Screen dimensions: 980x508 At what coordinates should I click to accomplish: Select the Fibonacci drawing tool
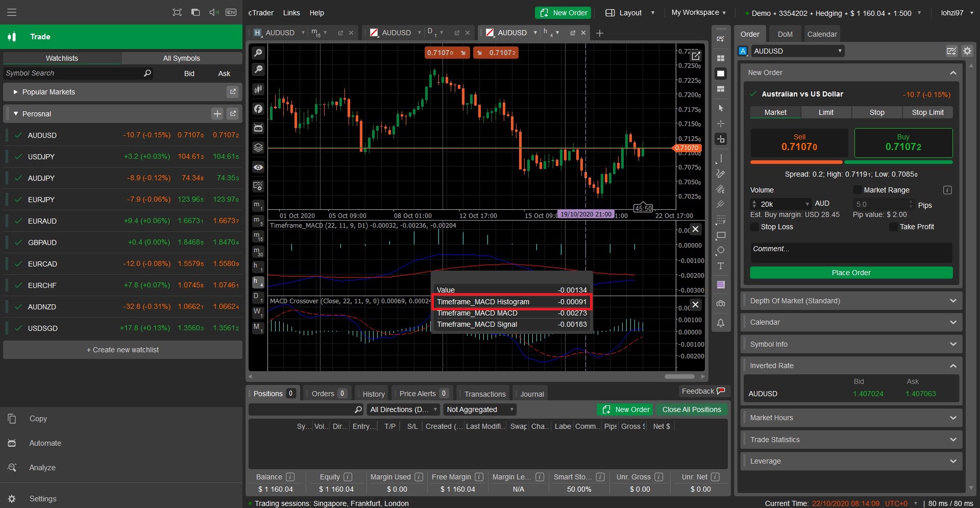pyautogui.click(x=721, y=220)
